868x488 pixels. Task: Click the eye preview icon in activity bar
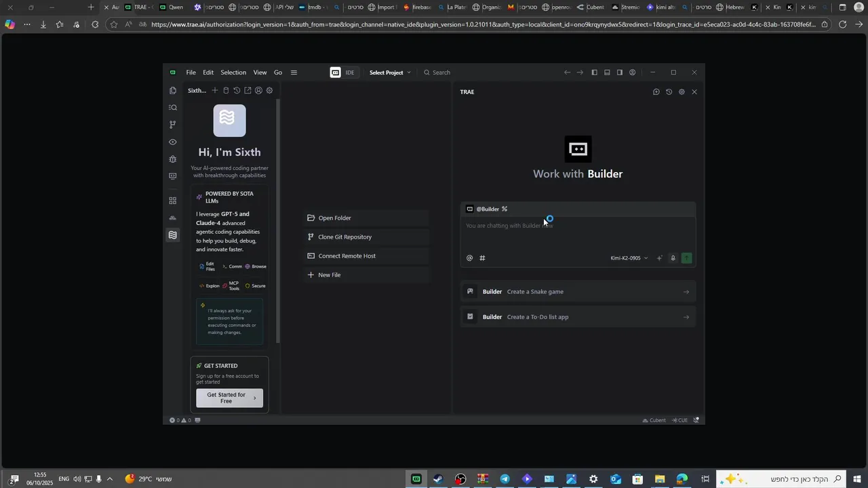pyautogui.click(x=173, y=142)
